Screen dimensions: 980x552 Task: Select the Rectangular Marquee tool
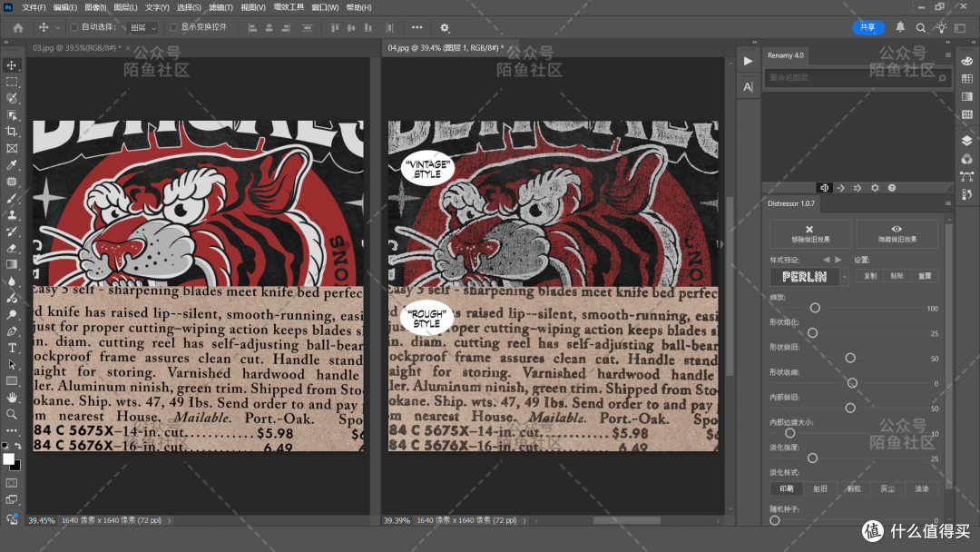click(12, 82)
